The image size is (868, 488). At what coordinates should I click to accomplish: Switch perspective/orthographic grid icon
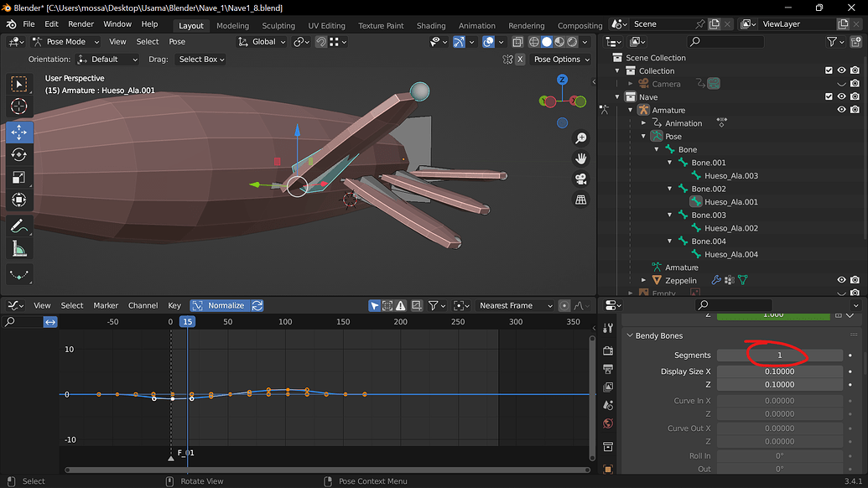580,200
